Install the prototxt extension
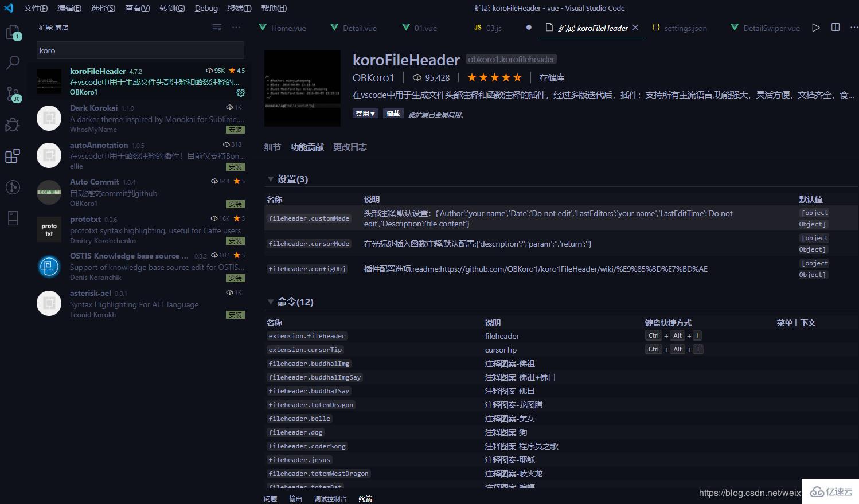Image resolution: width=859 pixels, height=504 pixels. (x=235, y=241)
